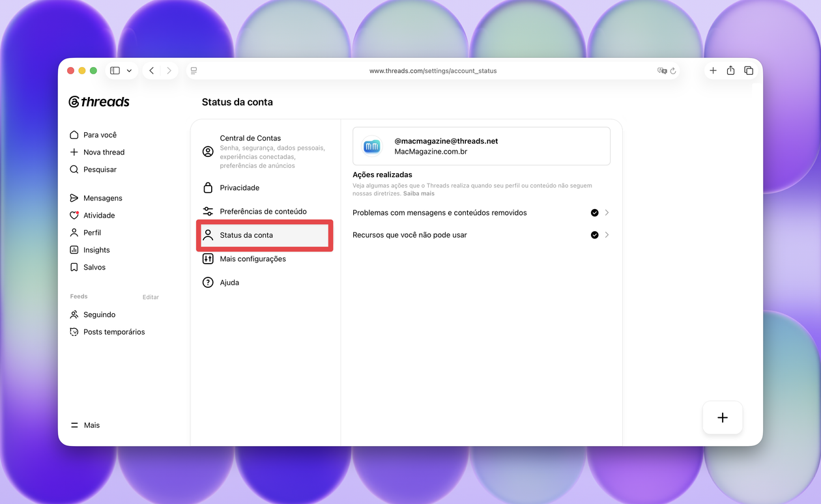Reload the page with refresh icon
821x504 pixels.
[673, 70]
